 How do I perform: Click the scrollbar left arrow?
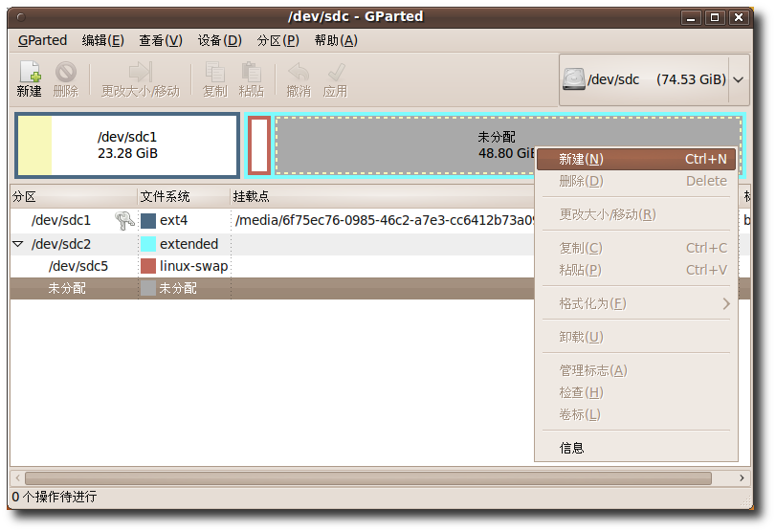tap(18, 478)
